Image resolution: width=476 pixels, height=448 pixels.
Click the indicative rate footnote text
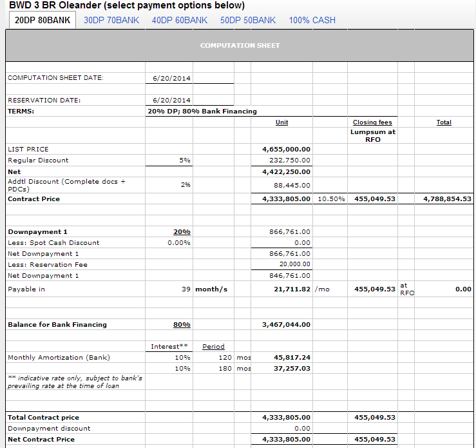(75, 382)
